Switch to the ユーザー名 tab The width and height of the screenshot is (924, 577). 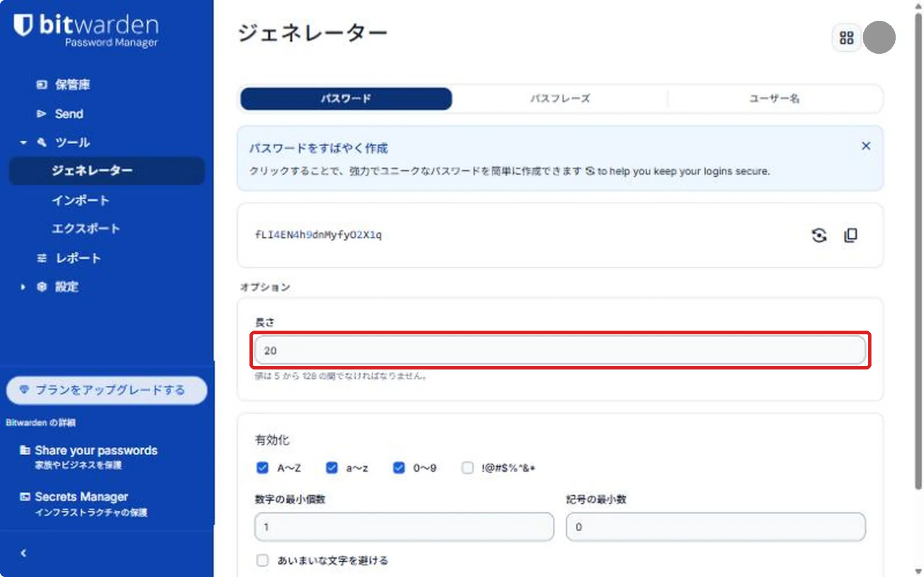[774, 98]
